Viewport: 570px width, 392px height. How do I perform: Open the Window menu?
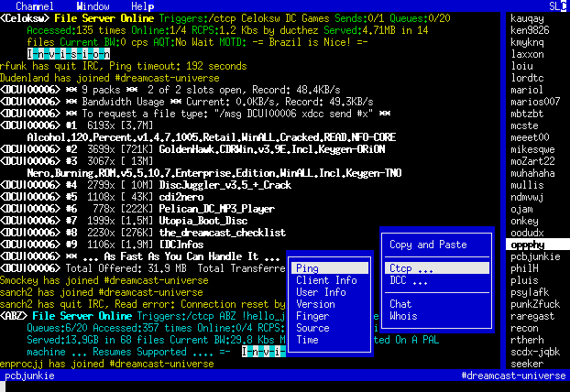point(93,6)
